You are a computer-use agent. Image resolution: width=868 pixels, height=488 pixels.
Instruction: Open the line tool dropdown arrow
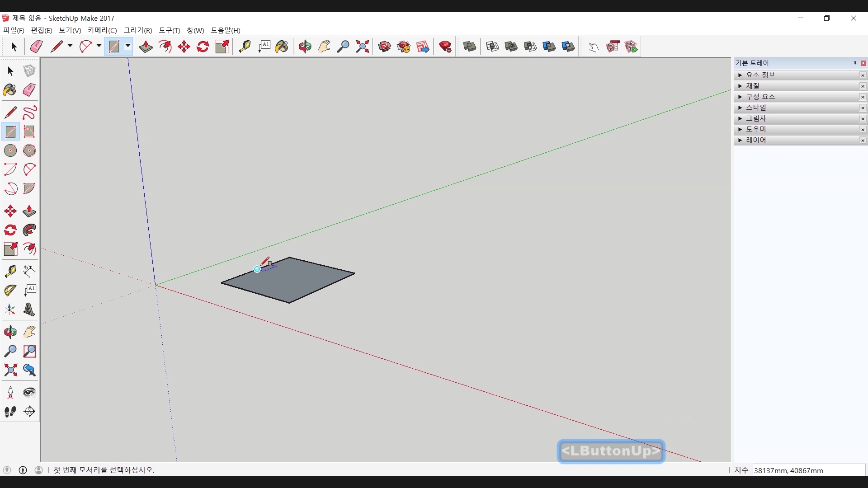pyautogui.click(x=70, y=46)
